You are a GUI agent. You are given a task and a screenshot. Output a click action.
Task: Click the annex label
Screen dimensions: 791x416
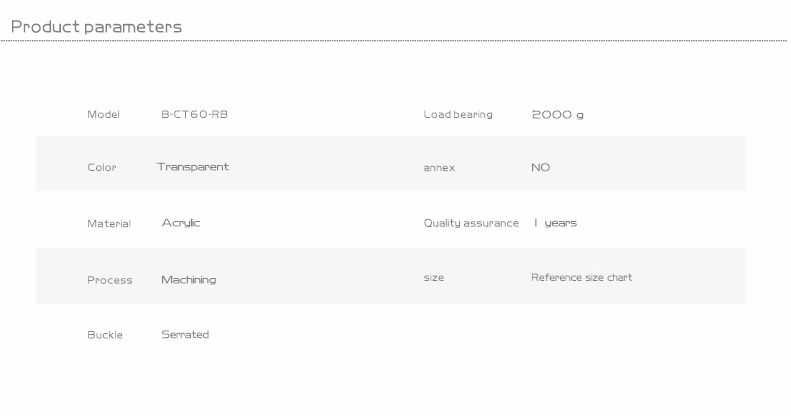pyautogui.click(x=439, y=168)
